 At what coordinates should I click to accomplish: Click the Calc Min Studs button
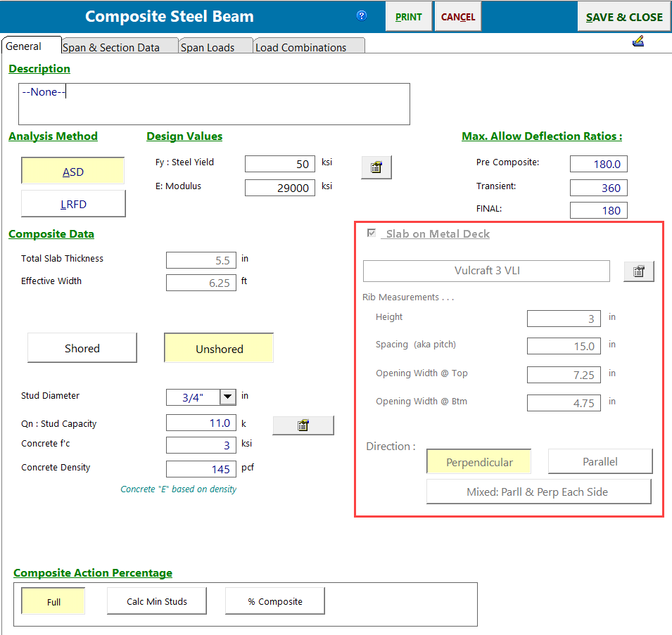pos(157,601)
